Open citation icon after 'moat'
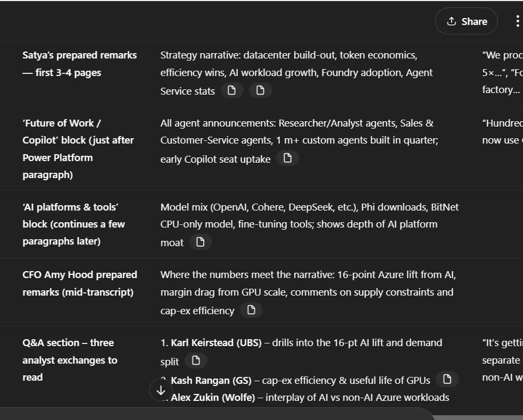This screenshot has height=420, width=523. click(200, 242)
